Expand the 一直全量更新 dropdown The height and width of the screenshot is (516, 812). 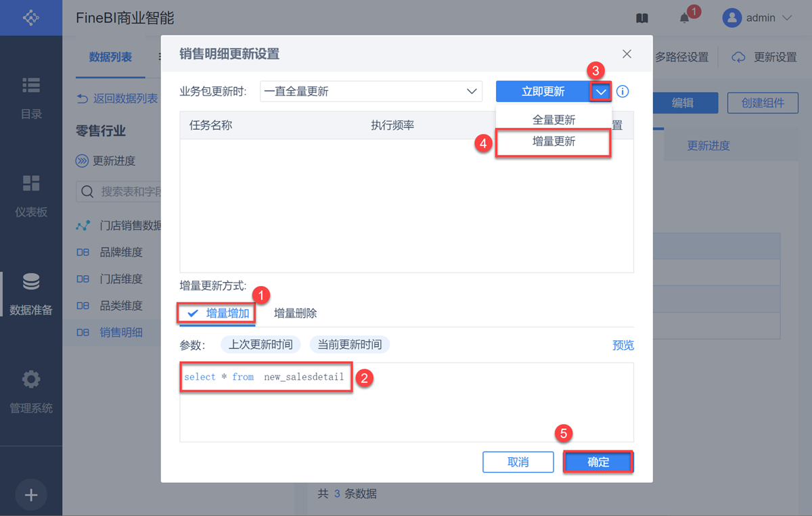point(371,91)
